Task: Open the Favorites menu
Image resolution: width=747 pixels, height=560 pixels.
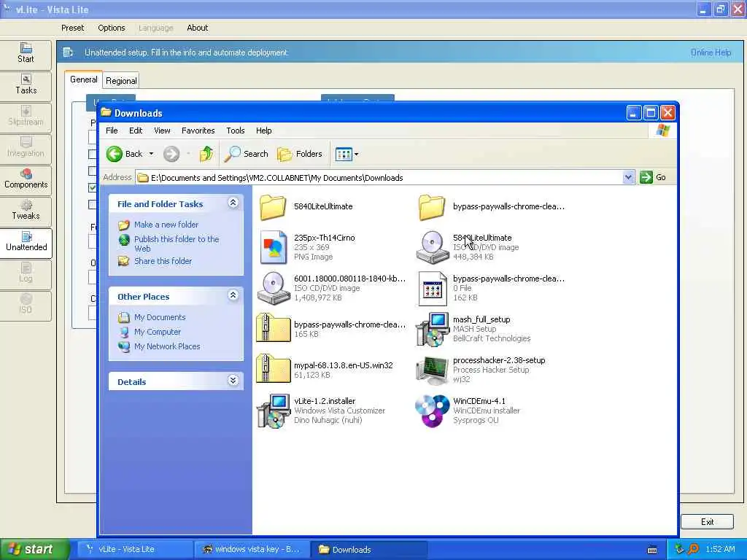Action: [198, 131]
